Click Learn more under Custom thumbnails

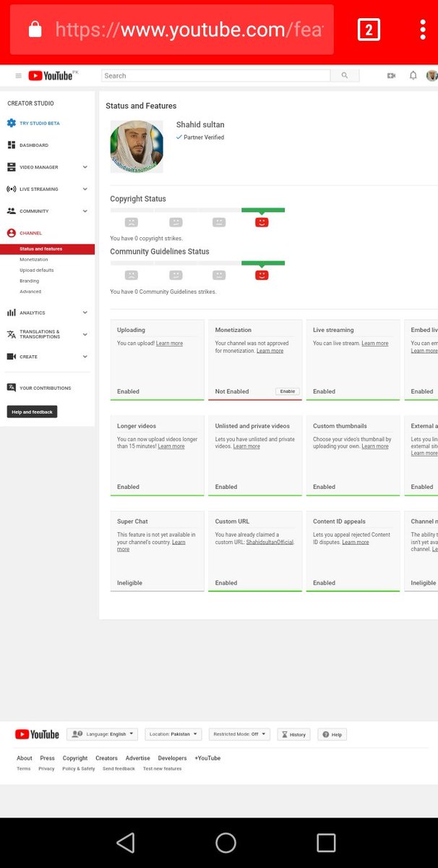click(375, 446)
